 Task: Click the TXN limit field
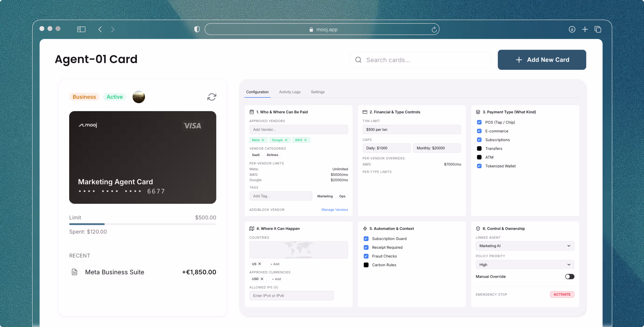click(412, 129)
